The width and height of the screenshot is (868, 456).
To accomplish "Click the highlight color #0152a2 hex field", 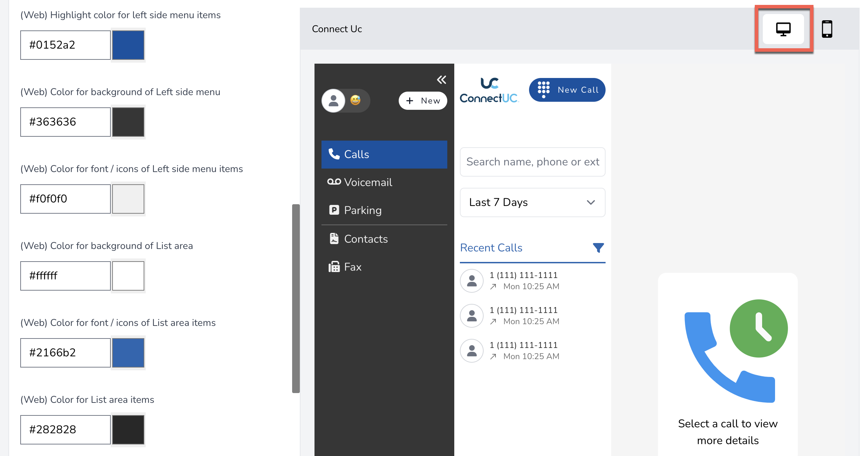I will click(65, 45).
